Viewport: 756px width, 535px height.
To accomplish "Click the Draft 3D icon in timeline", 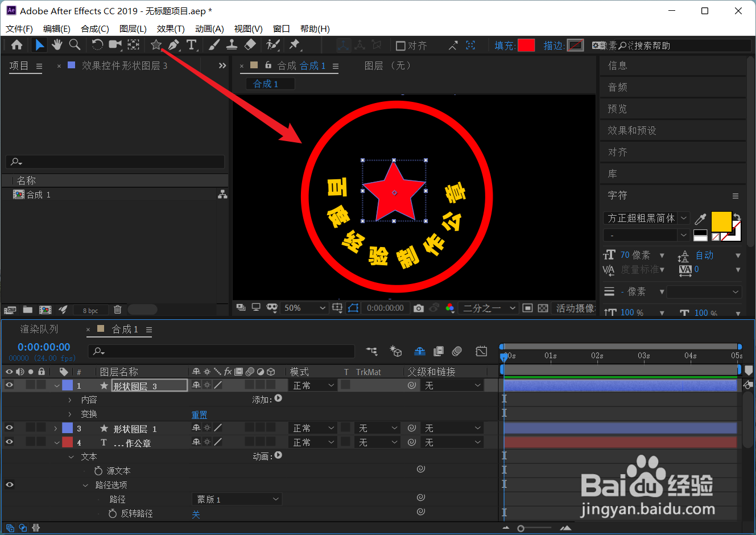I will pos(396,352).
